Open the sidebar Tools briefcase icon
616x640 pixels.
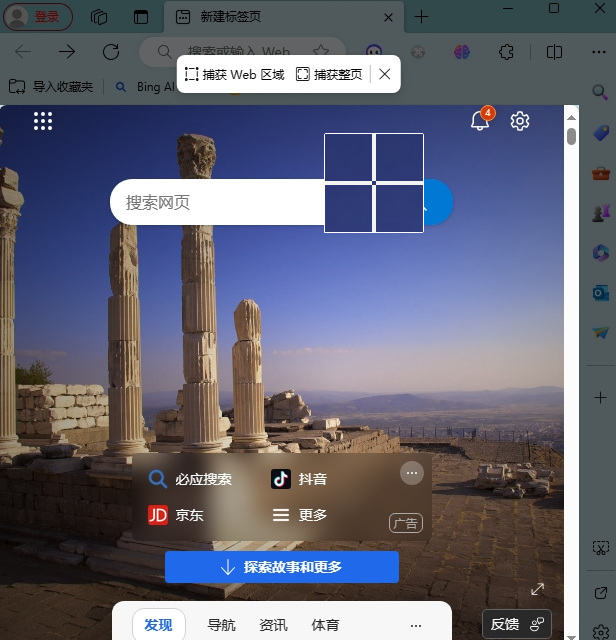click(x=601, y=174)
